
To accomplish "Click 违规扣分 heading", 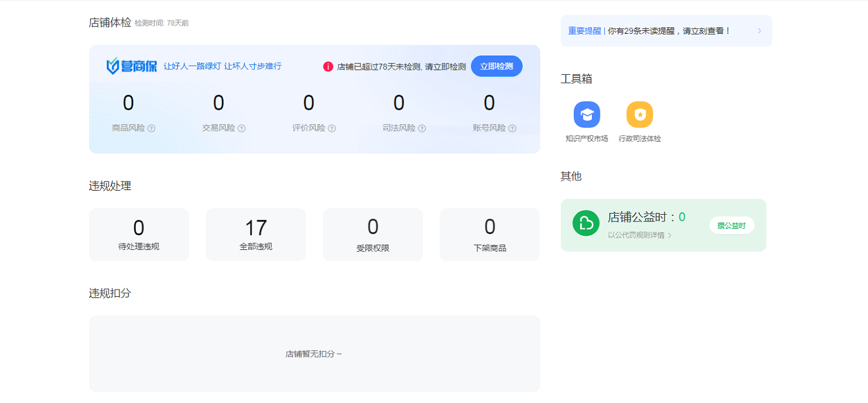I will click(110, 293).
